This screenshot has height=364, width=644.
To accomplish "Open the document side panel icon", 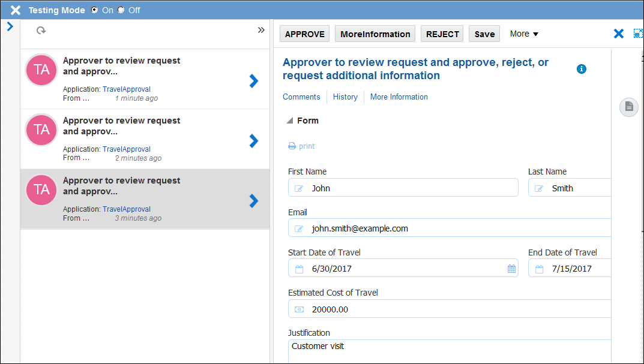I will pos(629,107).
